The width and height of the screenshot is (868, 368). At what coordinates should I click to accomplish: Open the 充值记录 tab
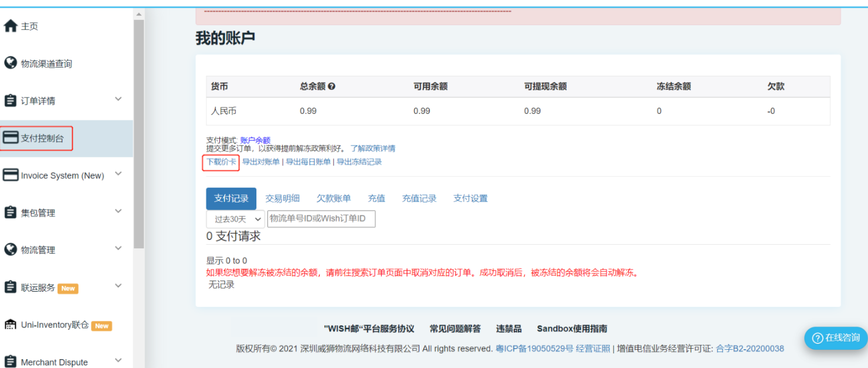[x=419, y=198]
